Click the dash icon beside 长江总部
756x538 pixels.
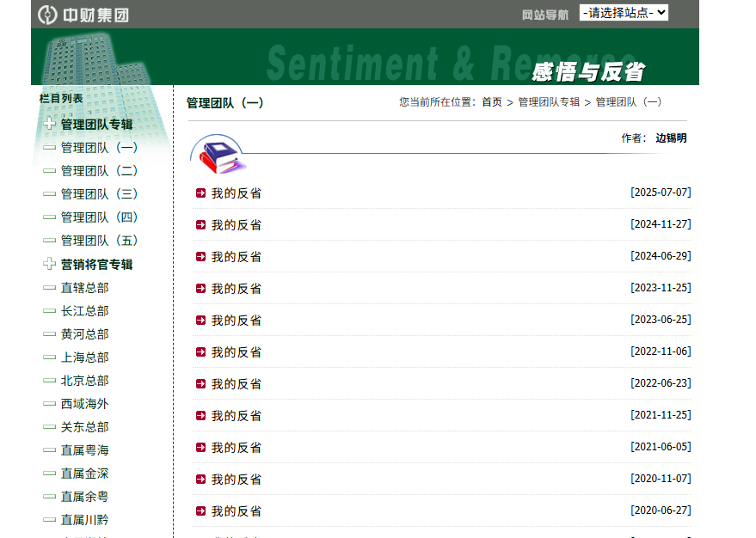pyautogui.click(x=49, y=311)
